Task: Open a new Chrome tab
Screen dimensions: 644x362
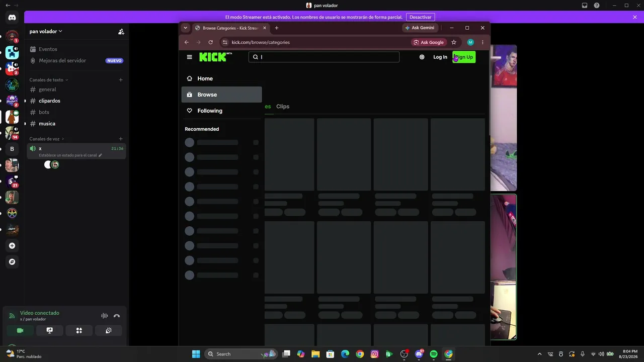Action: [x=277, y=28]
